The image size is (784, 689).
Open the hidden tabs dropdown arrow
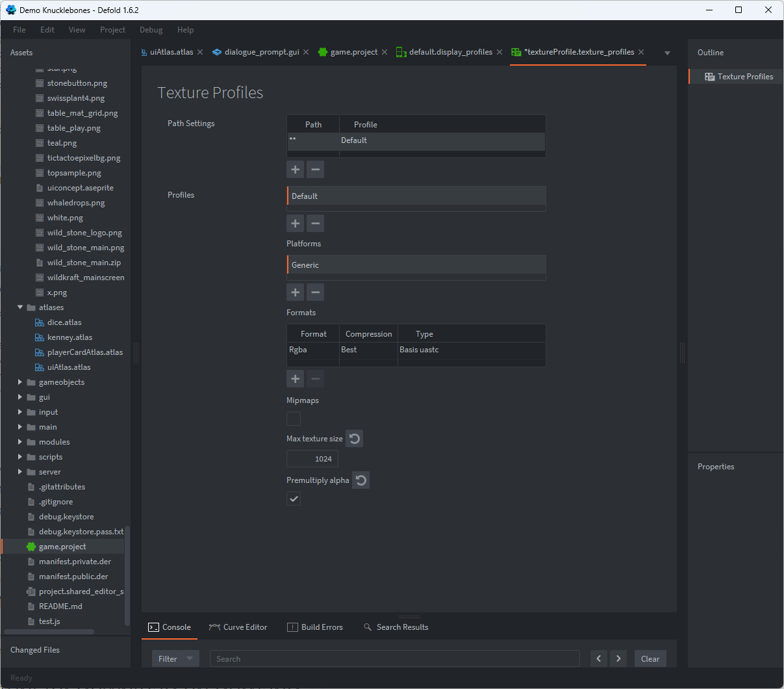pos(666,52)
